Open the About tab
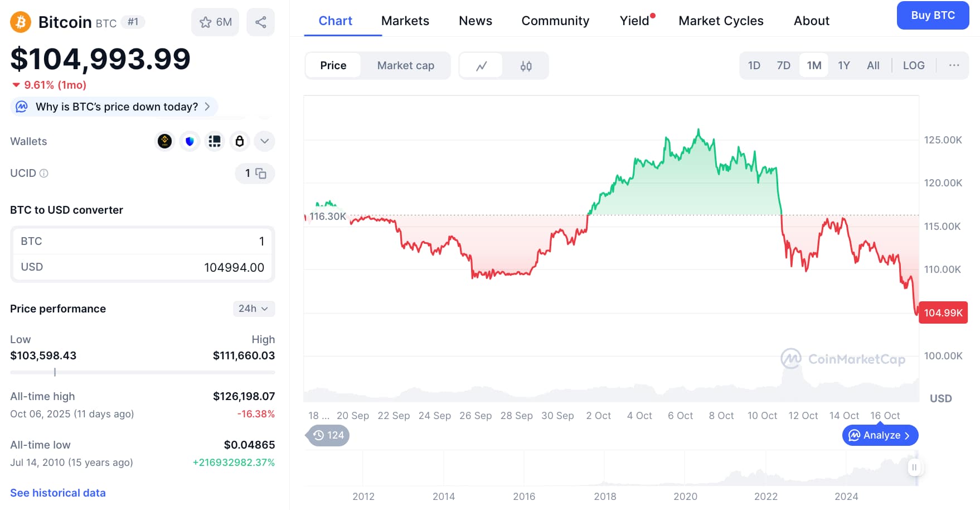Viewport: 980px width, 510px height. pyautogui.click(x=811, y=21)
